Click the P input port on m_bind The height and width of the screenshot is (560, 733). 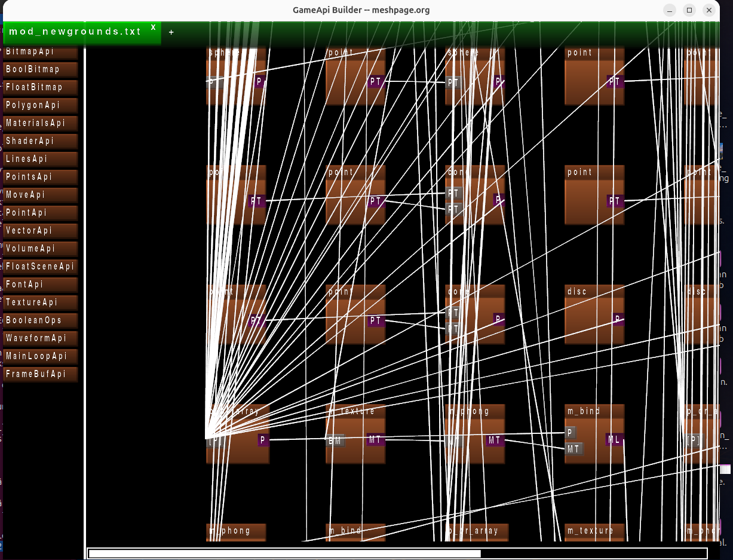(x=571, y=433)
